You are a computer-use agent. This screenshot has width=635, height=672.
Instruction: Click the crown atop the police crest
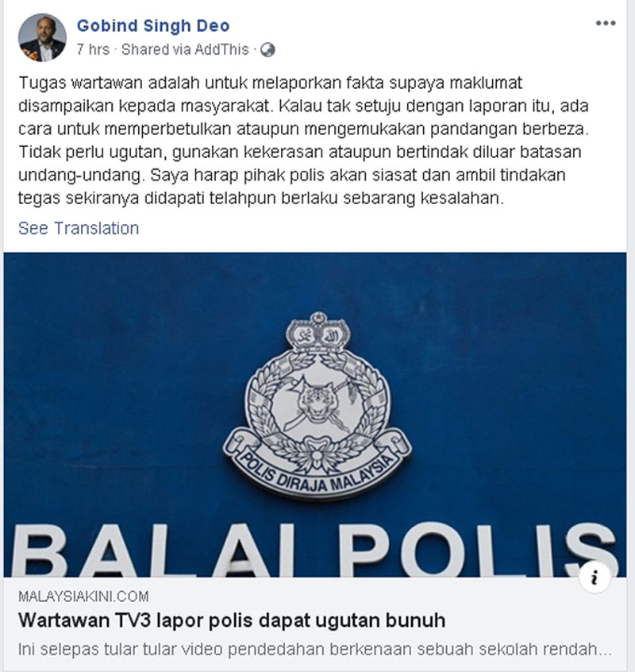click(x=318, y=332)
